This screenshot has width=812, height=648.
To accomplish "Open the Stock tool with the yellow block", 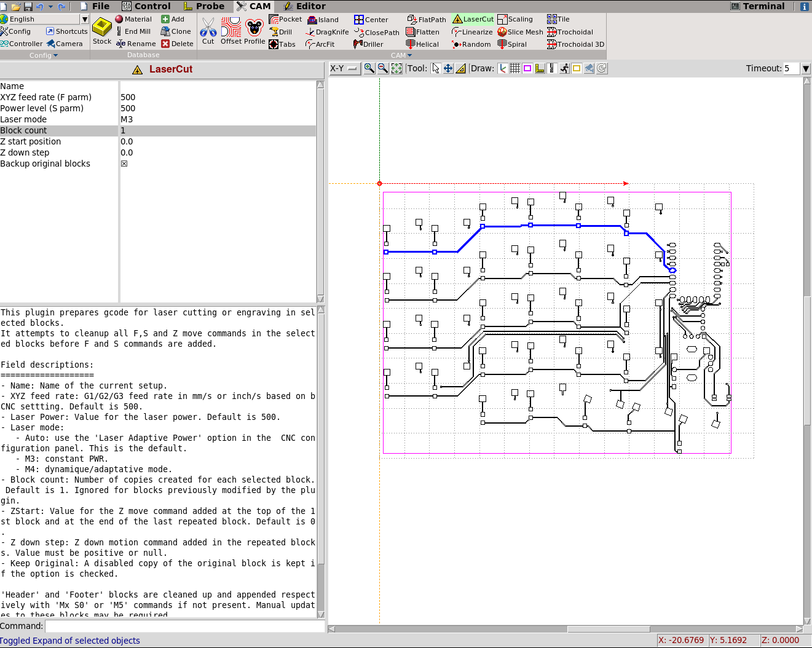I will (102, 31).
